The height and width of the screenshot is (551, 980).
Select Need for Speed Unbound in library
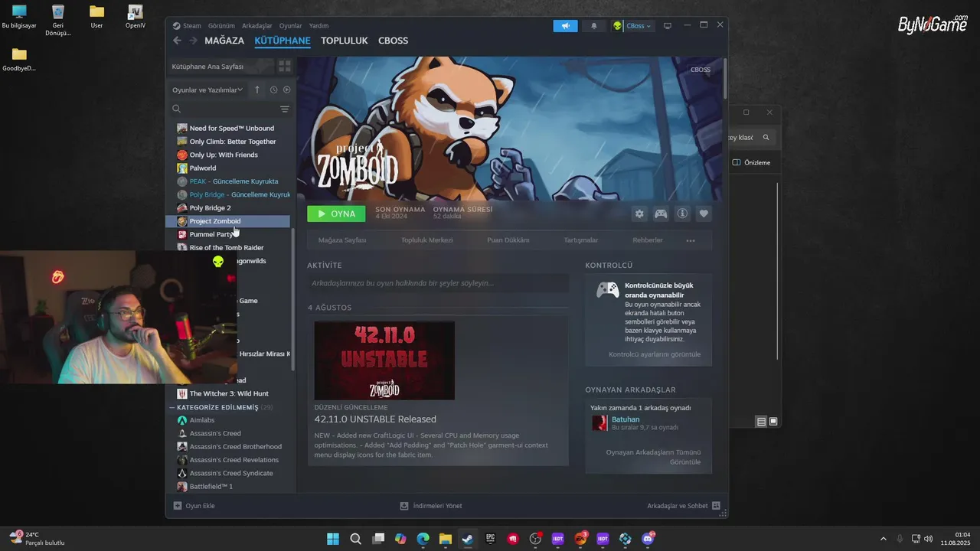[x=231, y=129]
